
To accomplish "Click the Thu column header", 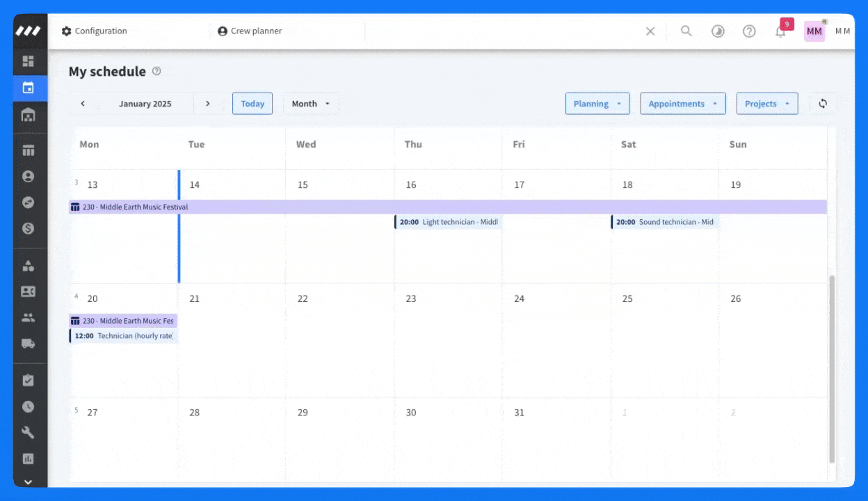I will tap(413, 145).
